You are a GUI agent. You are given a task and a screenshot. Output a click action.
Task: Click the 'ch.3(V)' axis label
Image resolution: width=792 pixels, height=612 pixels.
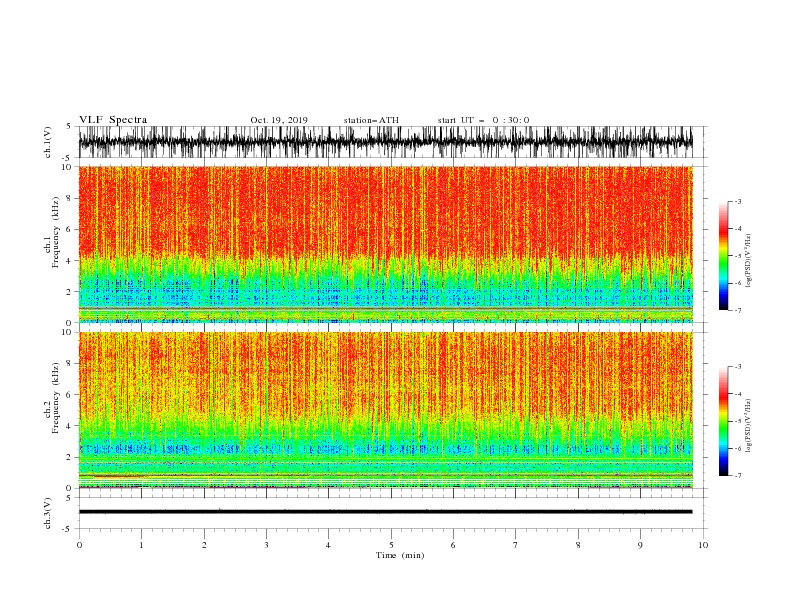(48, 513)
